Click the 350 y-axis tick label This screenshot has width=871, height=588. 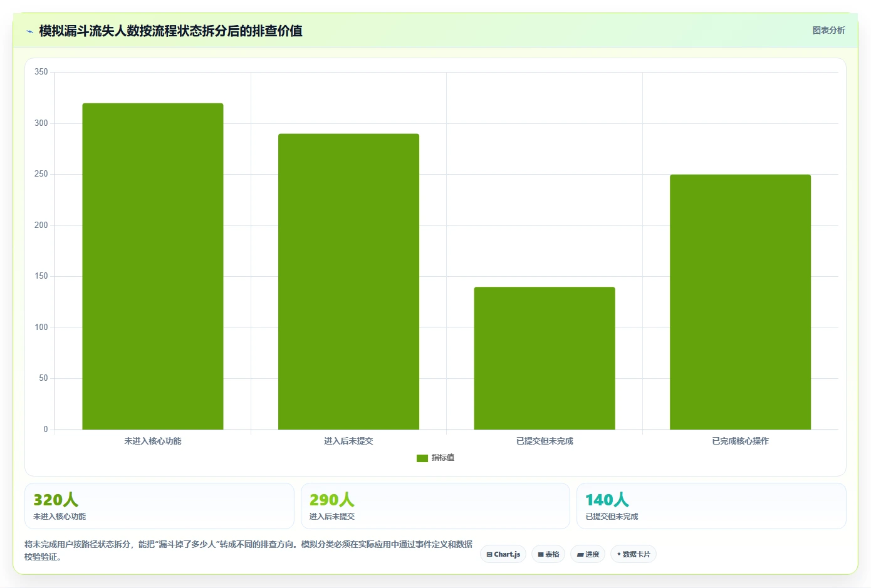pyautogui.click(x=41, y=72)
